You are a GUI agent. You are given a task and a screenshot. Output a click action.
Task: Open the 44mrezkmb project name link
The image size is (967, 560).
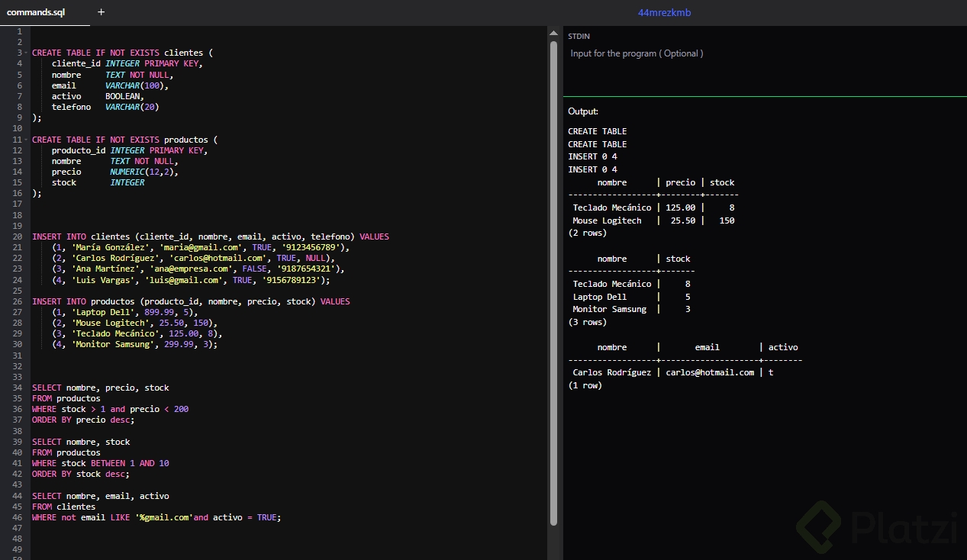coord(664,12)
